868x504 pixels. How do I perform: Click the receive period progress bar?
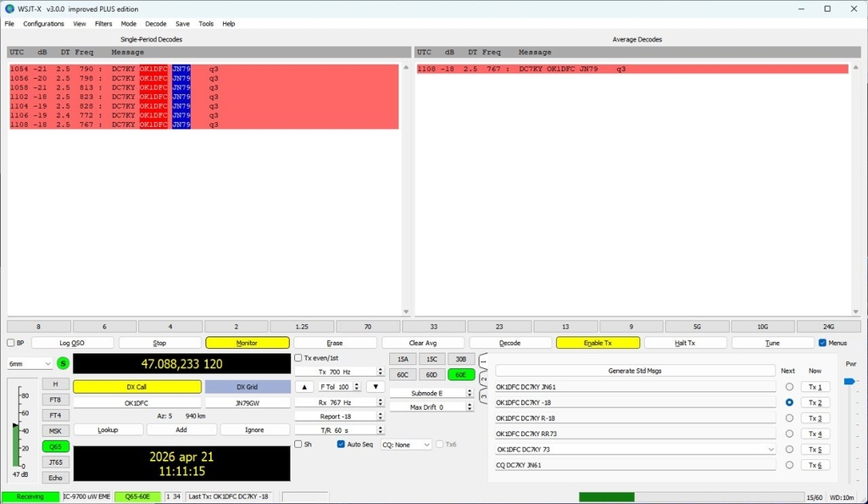click(692, 497)
